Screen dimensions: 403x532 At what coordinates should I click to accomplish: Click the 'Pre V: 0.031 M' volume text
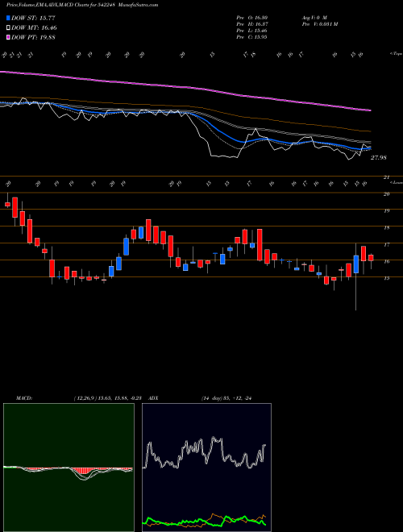(319, 24)
